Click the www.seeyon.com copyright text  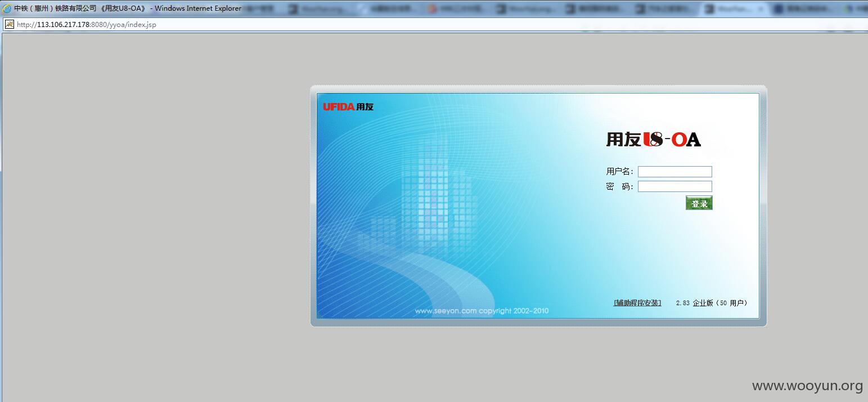[482, 311]
